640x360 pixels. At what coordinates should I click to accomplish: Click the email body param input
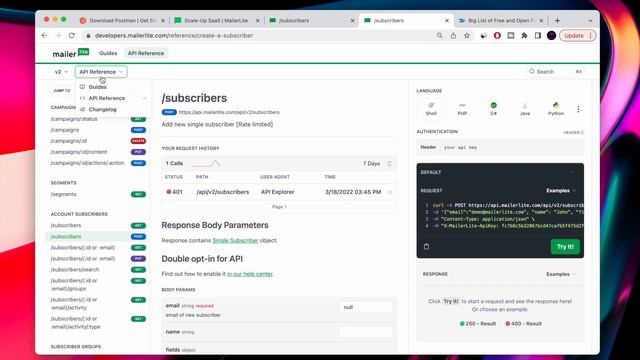(366, 307)
